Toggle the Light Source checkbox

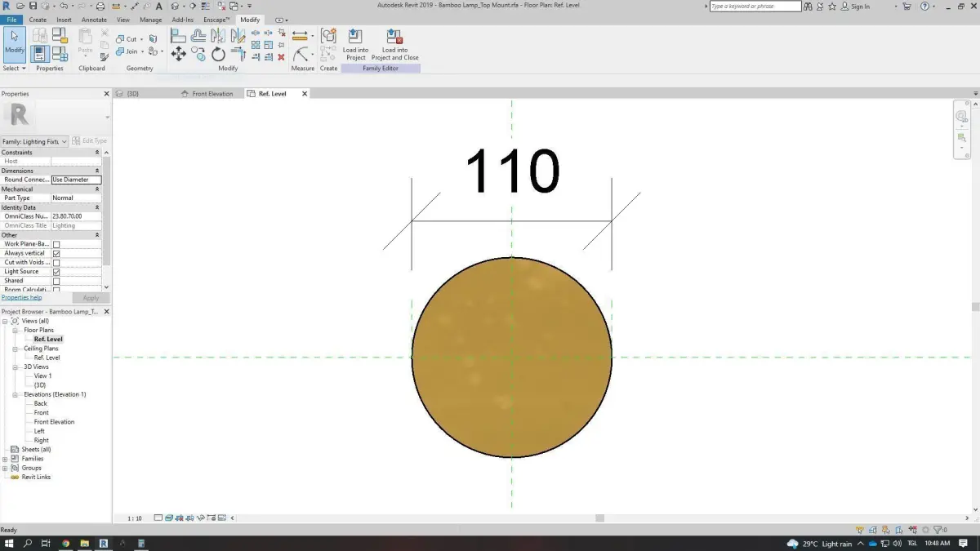tap(56, 272)
